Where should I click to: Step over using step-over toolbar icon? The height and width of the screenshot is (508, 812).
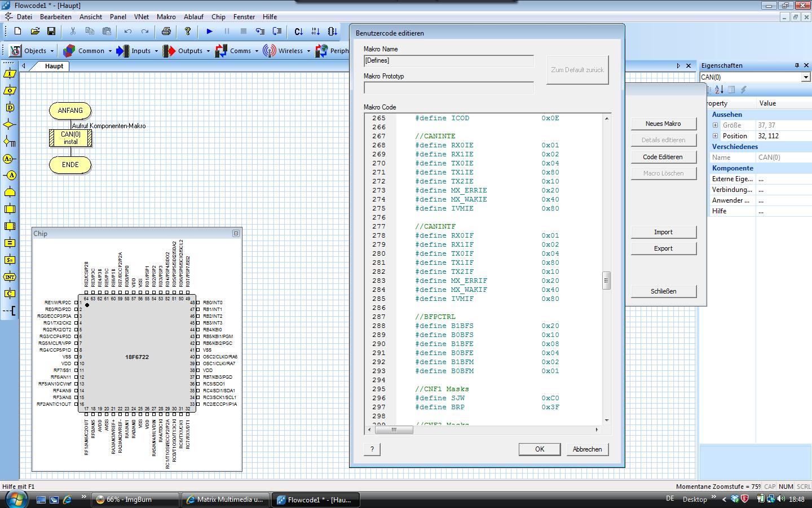pyautogui.click(x=277, y=31)
